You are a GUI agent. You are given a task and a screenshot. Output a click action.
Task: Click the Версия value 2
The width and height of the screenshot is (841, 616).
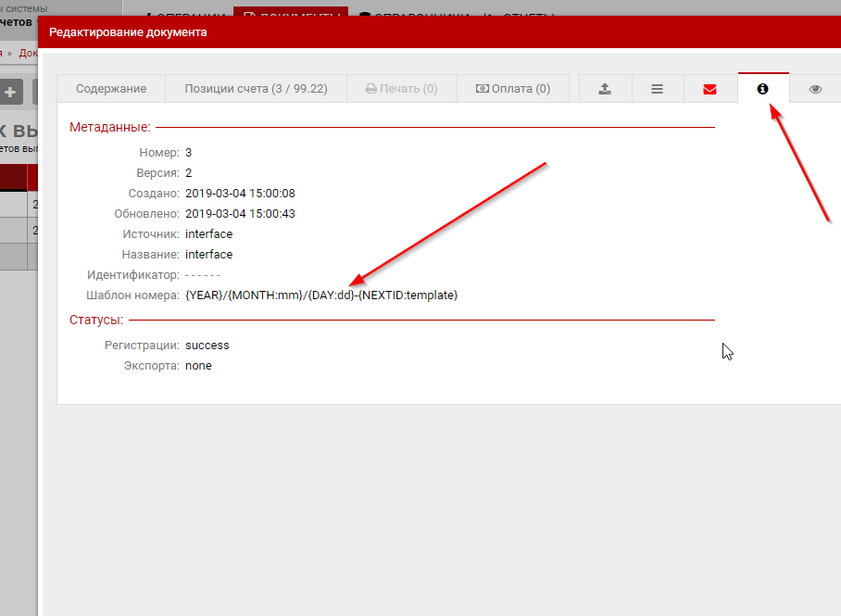coord(188,173)
